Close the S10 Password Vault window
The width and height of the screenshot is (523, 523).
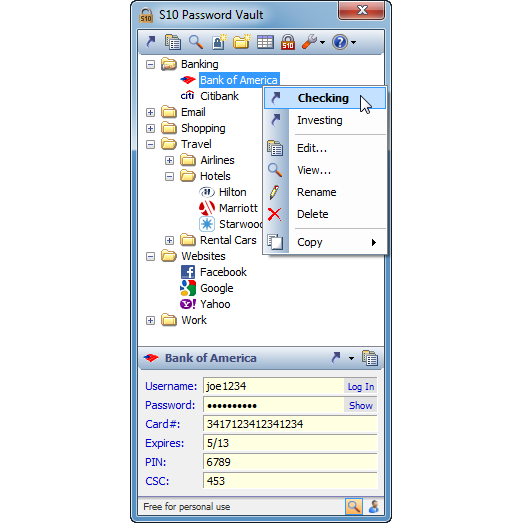pyautogui.click(x=362, y=10)
